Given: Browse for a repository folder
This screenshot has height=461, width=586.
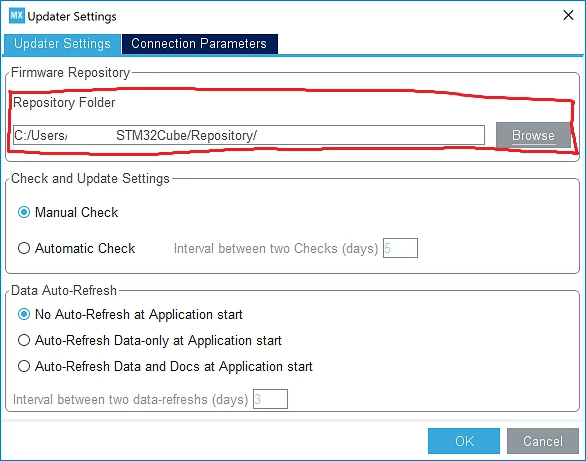Looking at the screenshot, I should coord(533,135).
